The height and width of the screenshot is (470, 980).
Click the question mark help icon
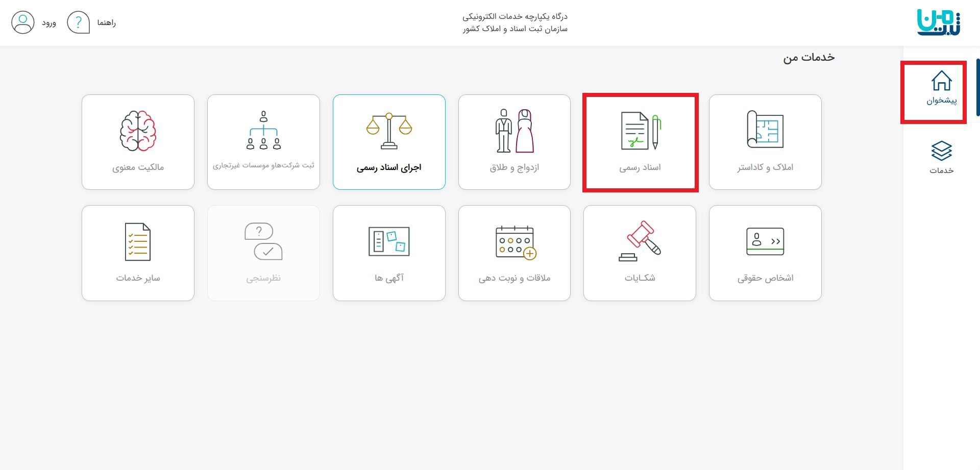pyautogui.click(x=79, y=23)
